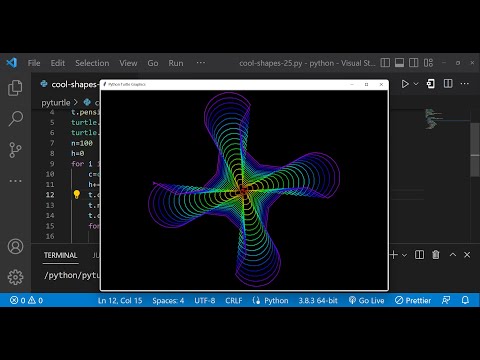Click the turtle drawing canvas center
The height and width of the screenshot is (360, 480).
click(244, 190)
